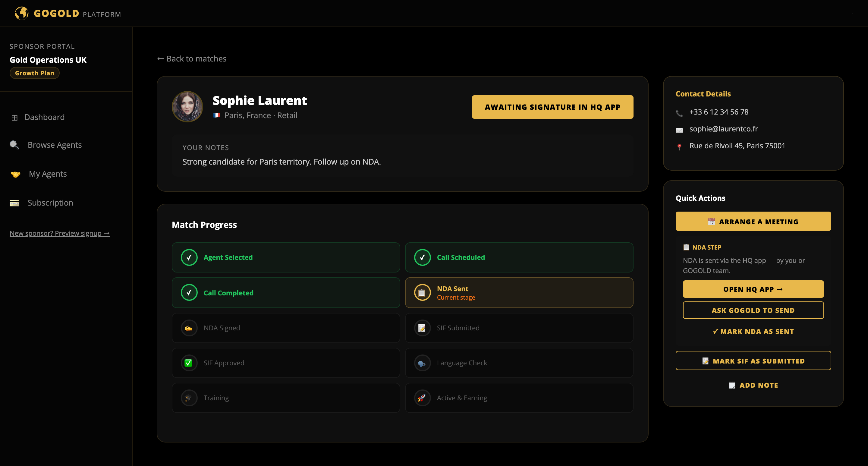Click the Browse Agents magnifier icon
868x466 pixels.
14,145
